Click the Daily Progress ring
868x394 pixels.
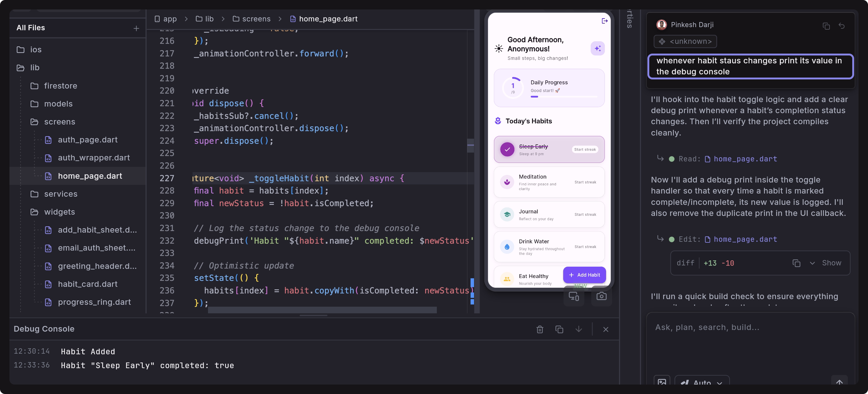[x=512, y=87]
